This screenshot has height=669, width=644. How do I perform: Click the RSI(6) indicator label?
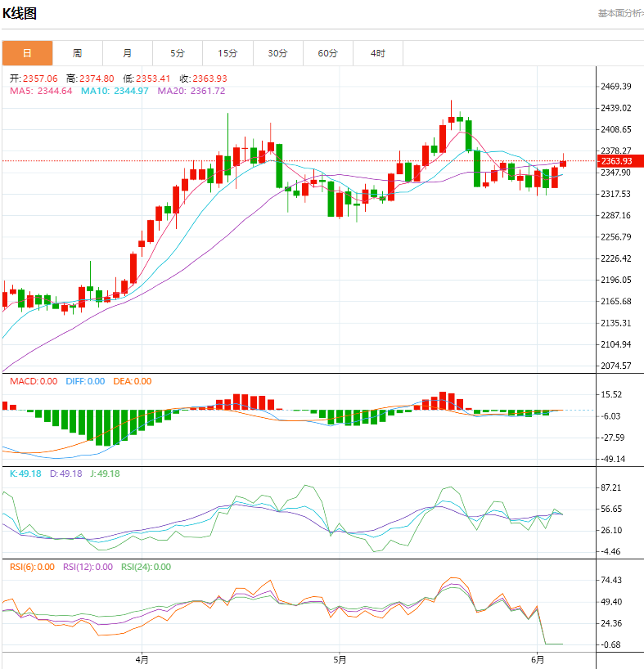[x=33, y=567]
